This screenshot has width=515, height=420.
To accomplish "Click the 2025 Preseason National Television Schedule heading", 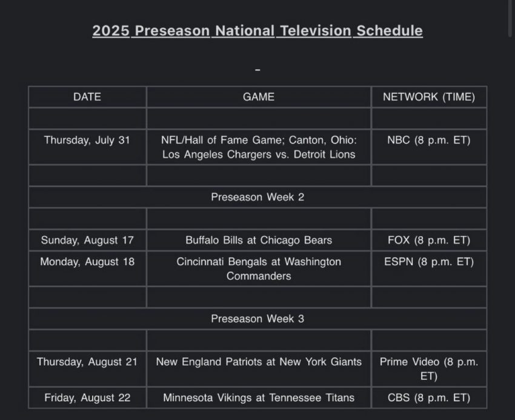I will click(x=257, y=31).
